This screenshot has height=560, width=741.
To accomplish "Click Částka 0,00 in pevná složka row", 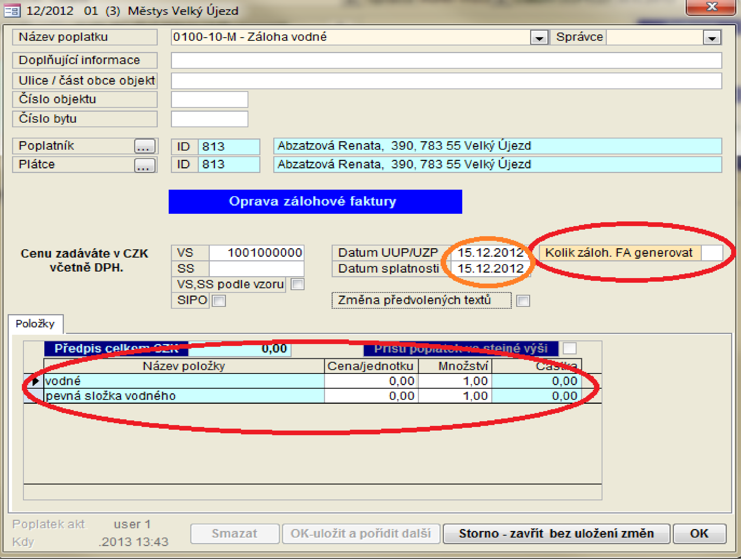I will [537, 396].
